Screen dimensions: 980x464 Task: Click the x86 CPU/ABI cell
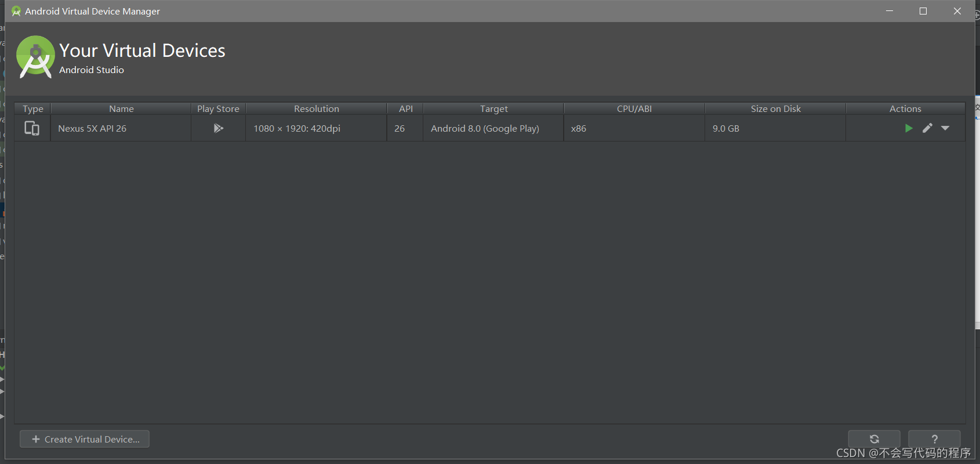tap(634, 128)
